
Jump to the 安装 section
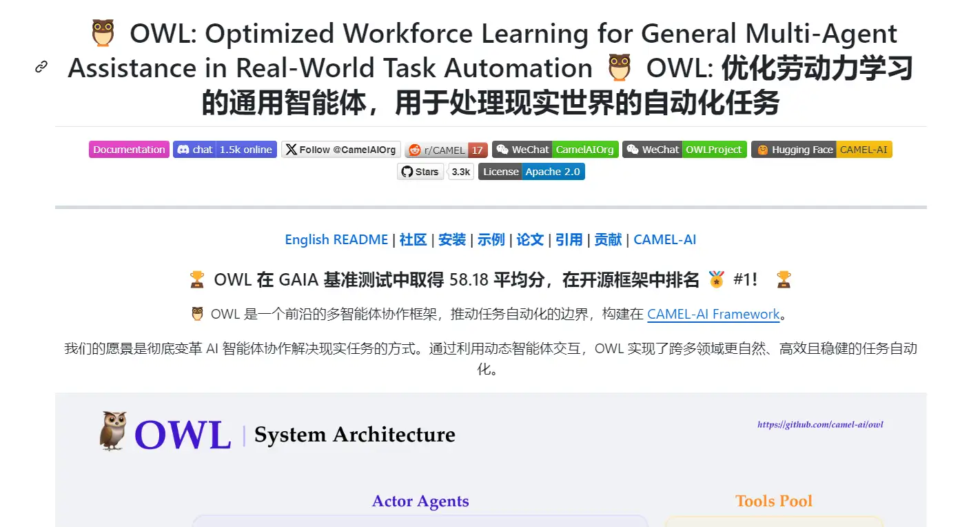(x=452, y=239)
